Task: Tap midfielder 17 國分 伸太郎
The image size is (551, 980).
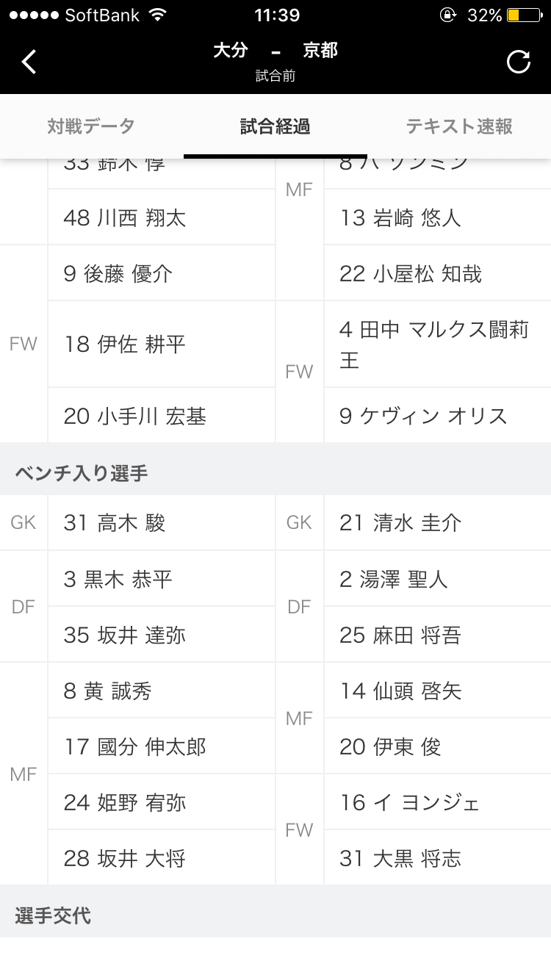Action: (x=135, y=747)
